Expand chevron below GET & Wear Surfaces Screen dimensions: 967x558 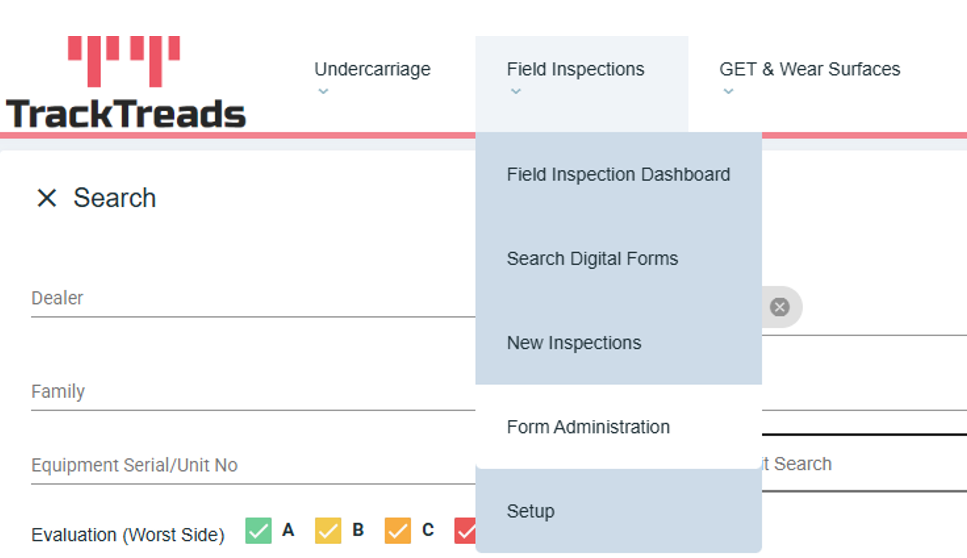(x=728, y=92)
